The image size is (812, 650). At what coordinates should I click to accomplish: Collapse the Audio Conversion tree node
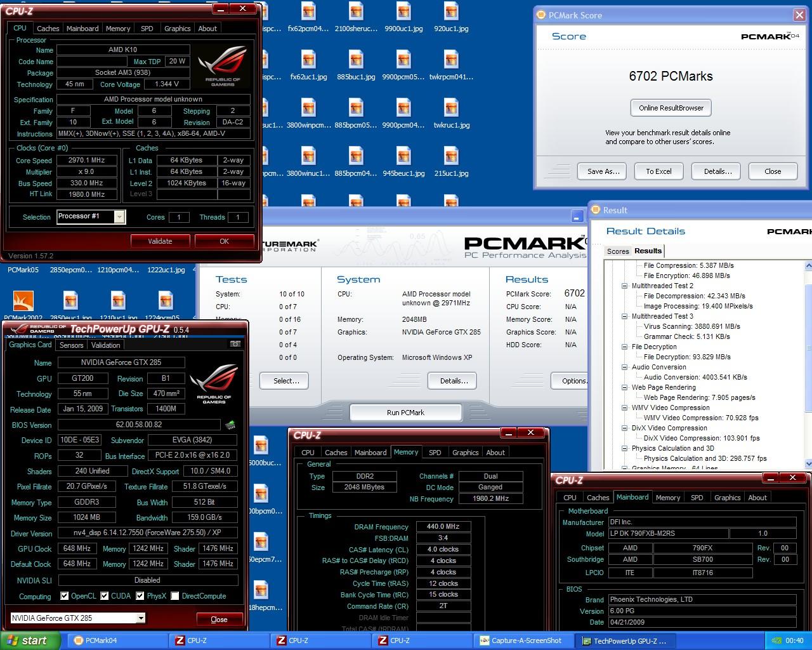coord(624,367)
